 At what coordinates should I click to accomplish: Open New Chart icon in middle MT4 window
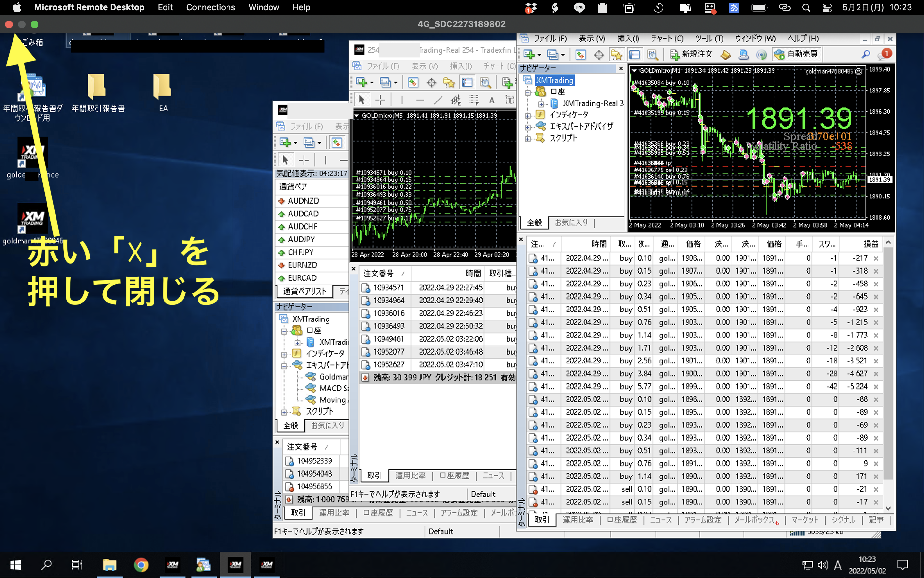[361, 82]
